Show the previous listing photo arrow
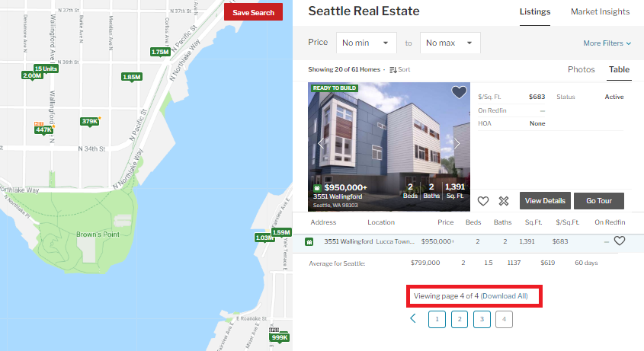 [321, 143]
